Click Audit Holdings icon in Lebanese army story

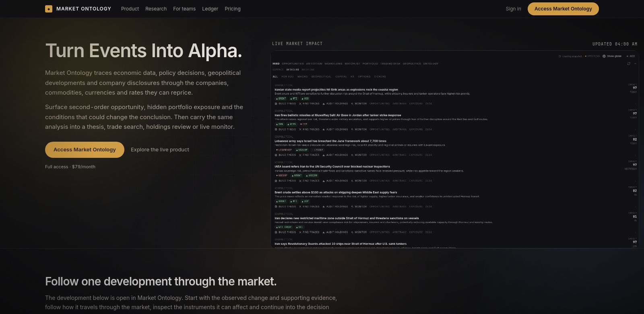(x=324, y=155)
